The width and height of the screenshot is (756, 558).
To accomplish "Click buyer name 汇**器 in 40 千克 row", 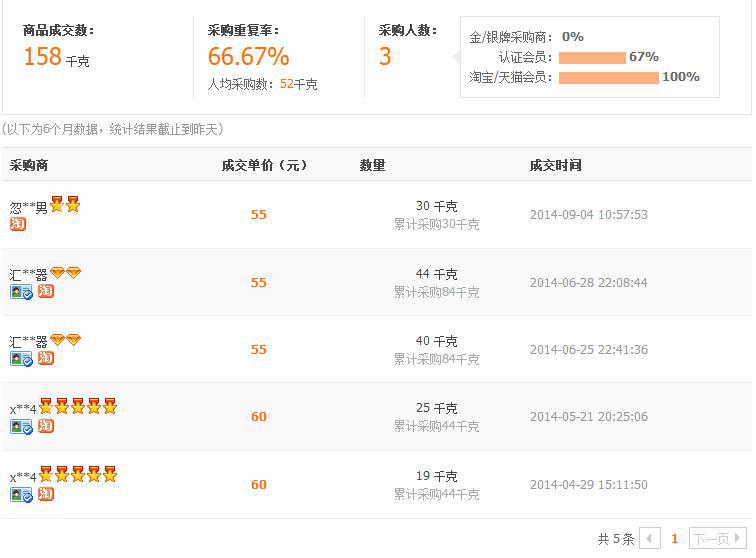I will tap(28, 342).
